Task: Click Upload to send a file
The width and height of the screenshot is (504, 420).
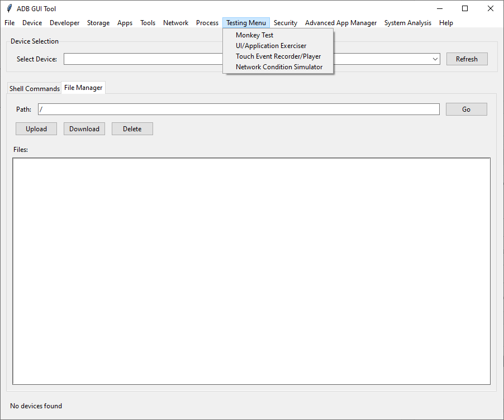Action: tap(36, 128)
